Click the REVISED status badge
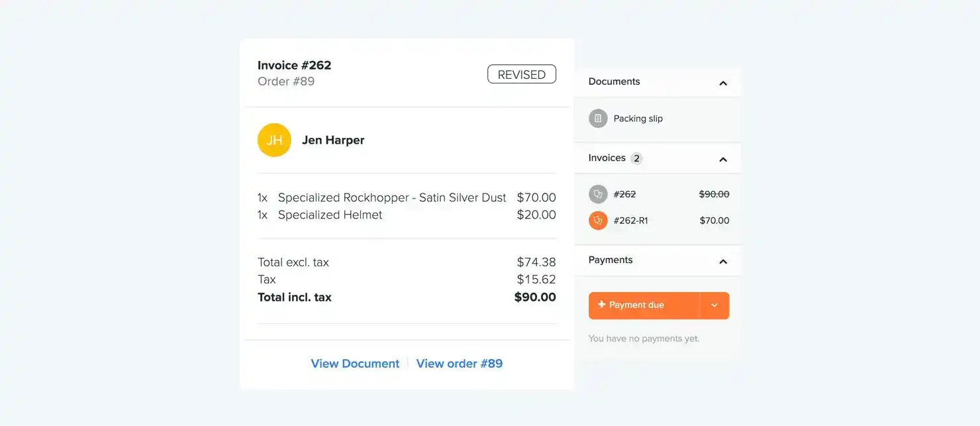 tap(521, 74)
